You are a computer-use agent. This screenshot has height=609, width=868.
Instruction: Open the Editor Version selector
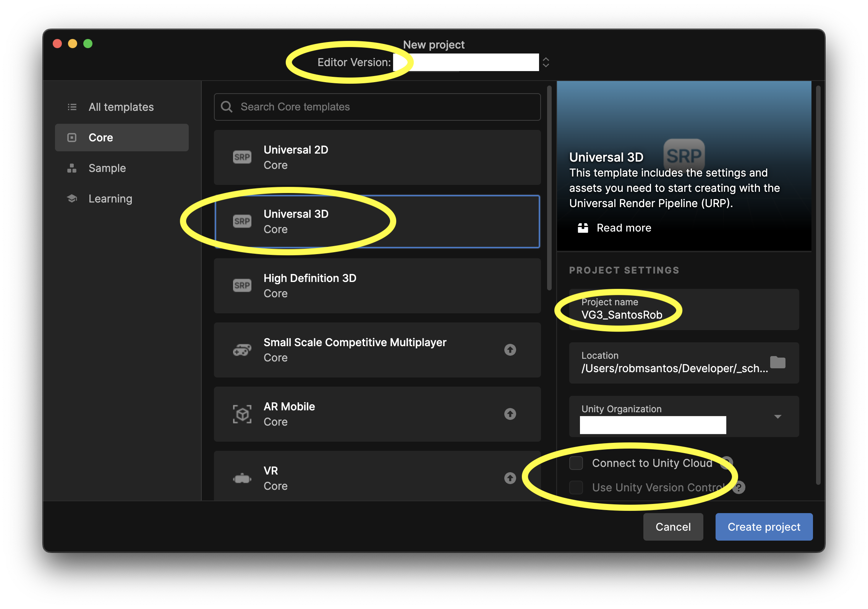(x=546, y=62)
